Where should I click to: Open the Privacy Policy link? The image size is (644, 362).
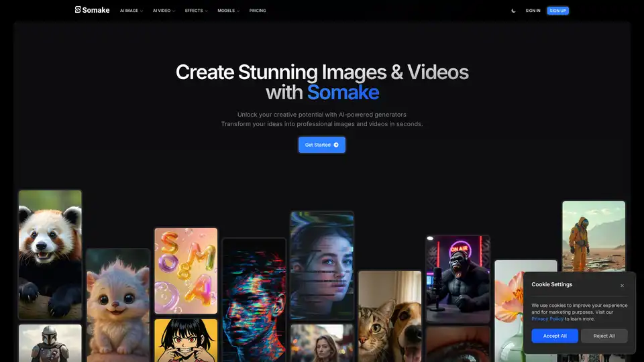(x=547, y=319)
